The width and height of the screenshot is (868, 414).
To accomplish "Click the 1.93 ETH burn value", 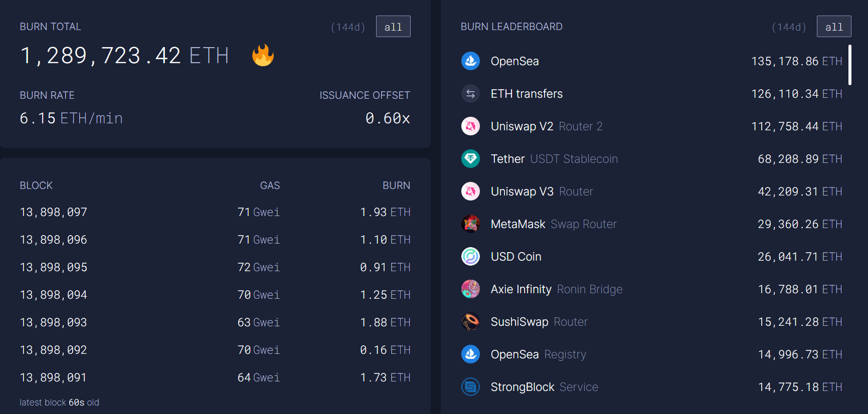I will pyautogui.click(x=385, y=213).
